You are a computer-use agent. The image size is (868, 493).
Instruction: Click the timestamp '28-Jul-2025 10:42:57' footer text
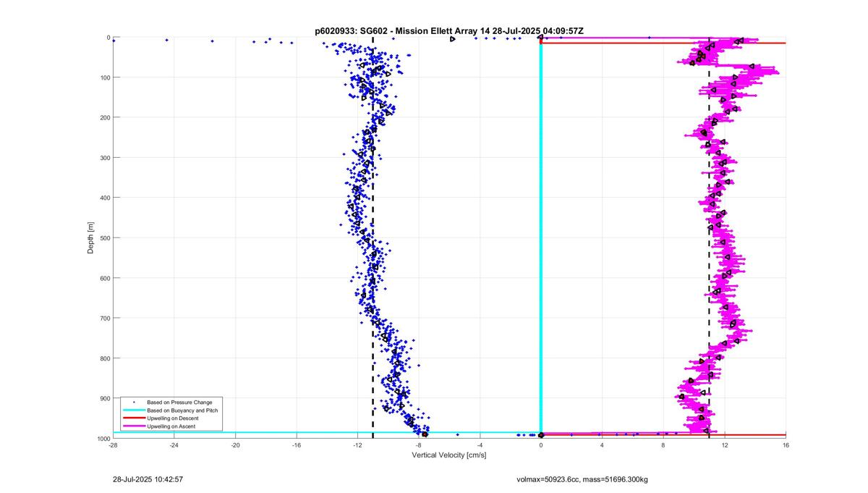(x=148, y=479)
